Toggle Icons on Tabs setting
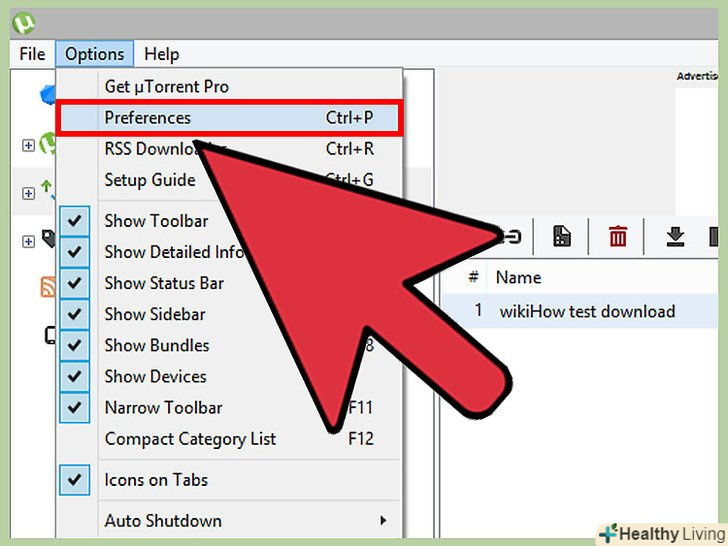728x546 pixels. (74, 480)
